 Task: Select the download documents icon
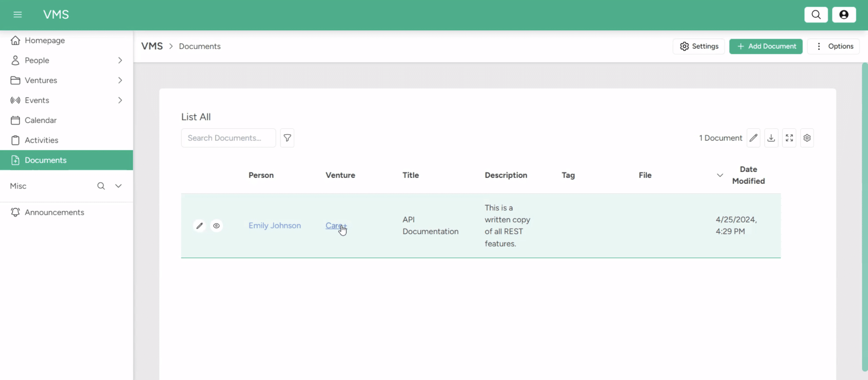pos(771,138)
